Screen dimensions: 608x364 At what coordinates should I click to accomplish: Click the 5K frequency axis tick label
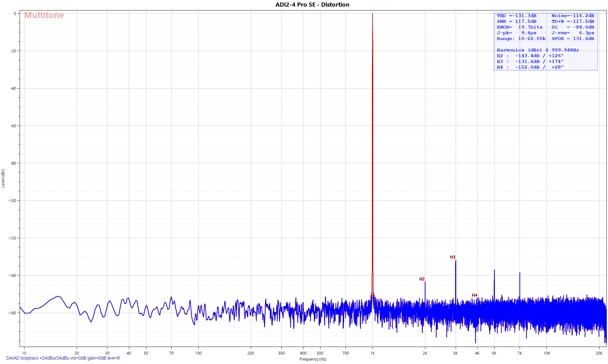click(x=494, y=353)
